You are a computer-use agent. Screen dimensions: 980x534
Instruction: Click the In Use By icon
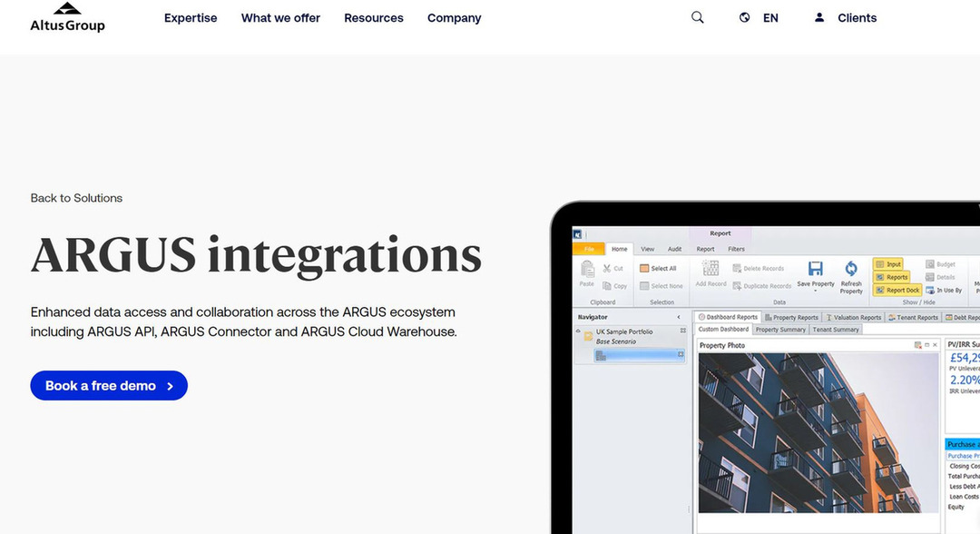pos(930,290)
